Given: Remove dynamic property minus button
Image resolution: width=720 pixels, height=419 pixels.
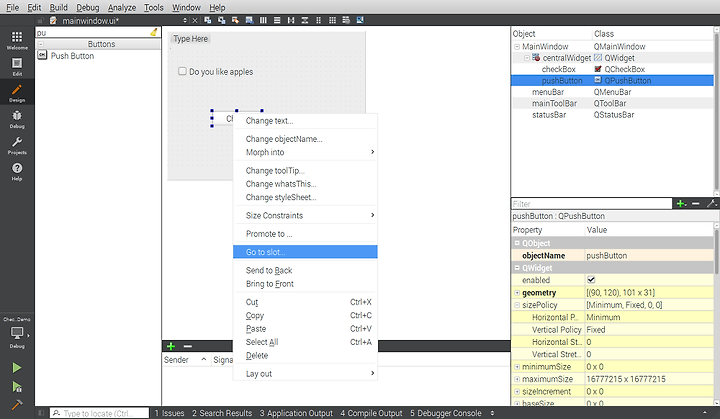Looking at the screenshot, I should (x=696, y=204).
